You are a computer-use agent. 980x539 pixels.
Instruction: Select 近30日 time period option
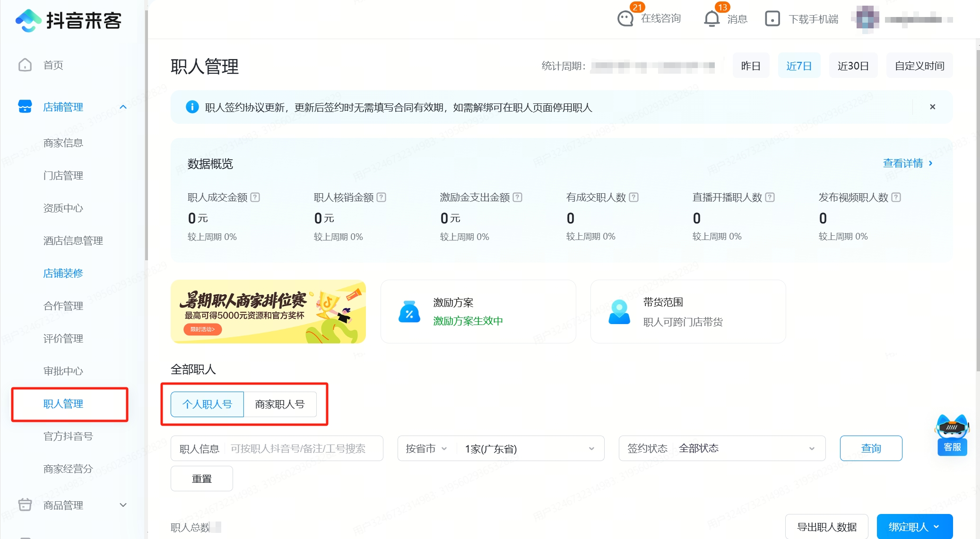(x=853, y=66)
